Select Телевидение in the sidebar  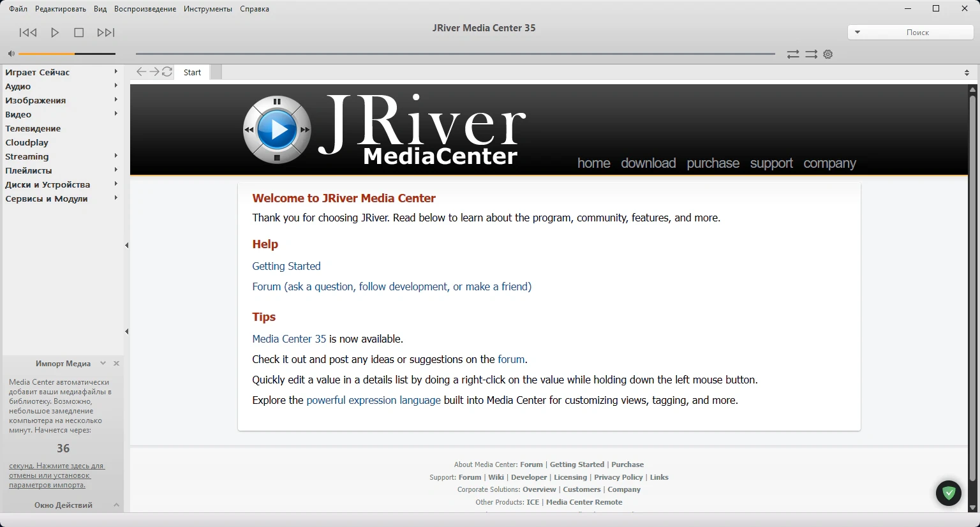[33, 128]
